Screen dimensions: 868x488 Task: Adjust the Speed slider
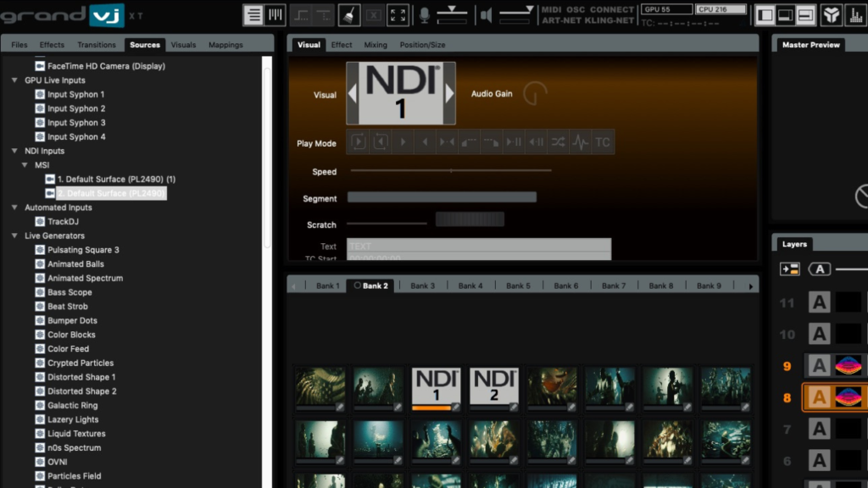[450, 171]
